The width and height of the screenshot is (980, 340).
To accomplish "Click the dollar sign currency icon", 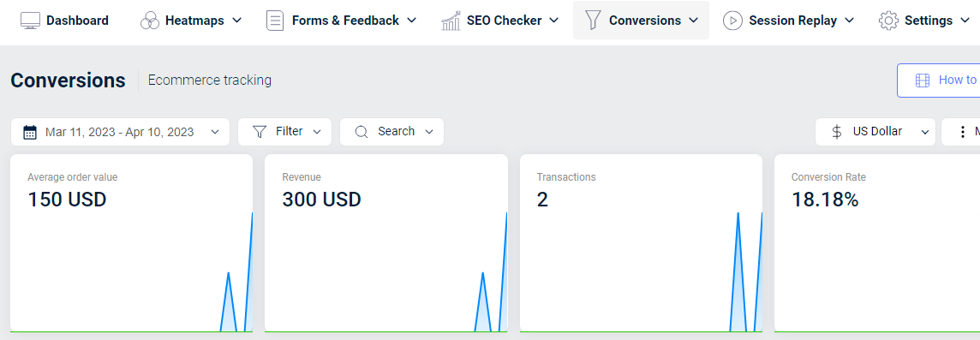I will (837, 132).
